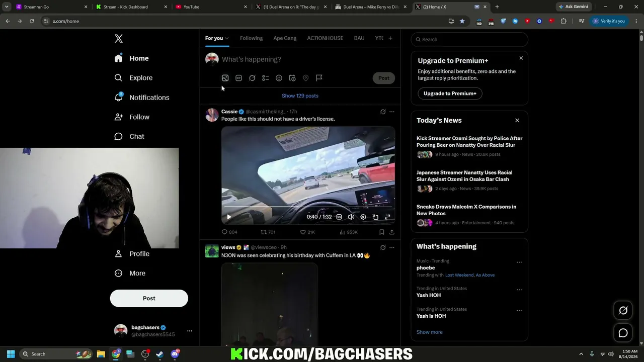Open More menu in the sidebar
Image resolution: width=644 pixels, height=362 pixels.
(130, 274)
